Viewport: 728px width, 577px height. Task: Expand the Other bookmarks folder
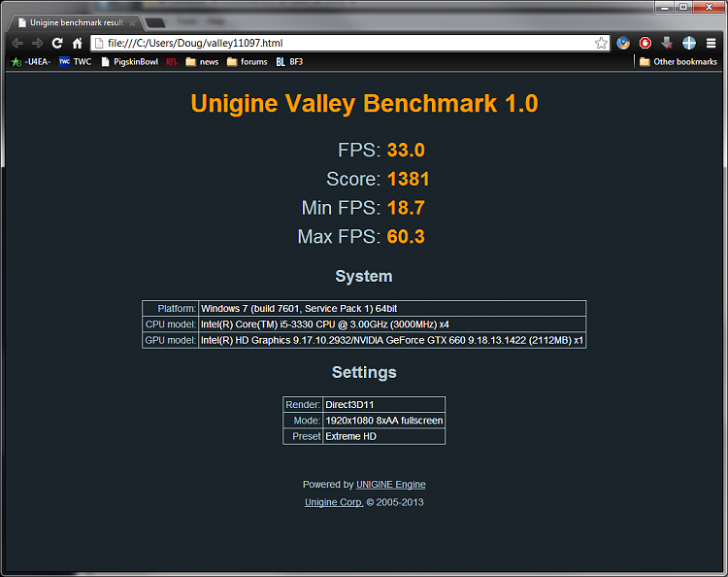click(x=678, y=62)
